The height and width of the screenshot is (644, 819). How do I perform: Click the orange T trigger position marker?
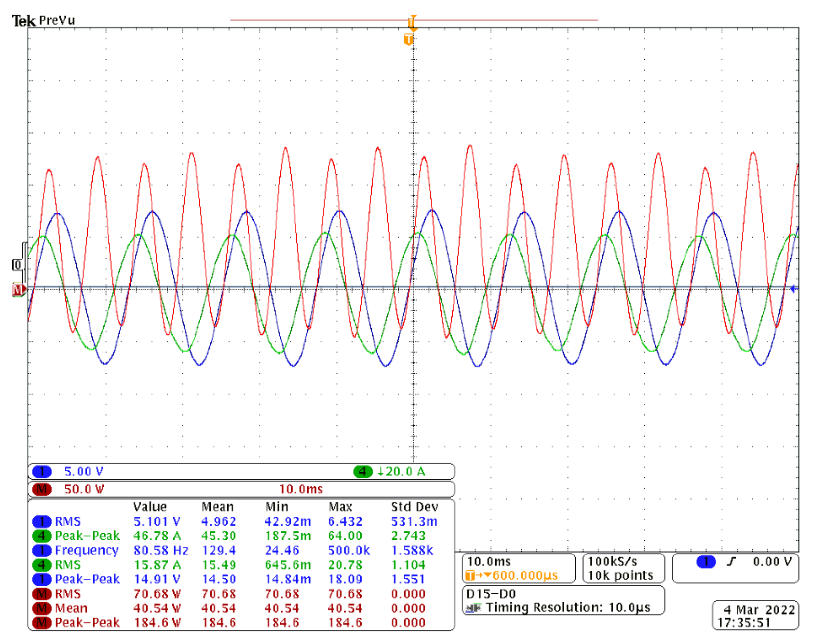pyautogui.click(x=408, y=39)
